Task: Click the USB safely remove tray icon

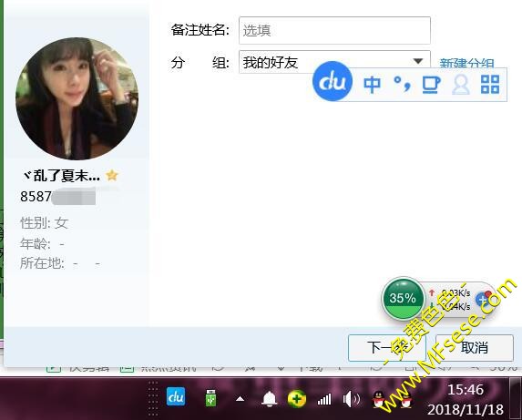Action: (210, 398)
